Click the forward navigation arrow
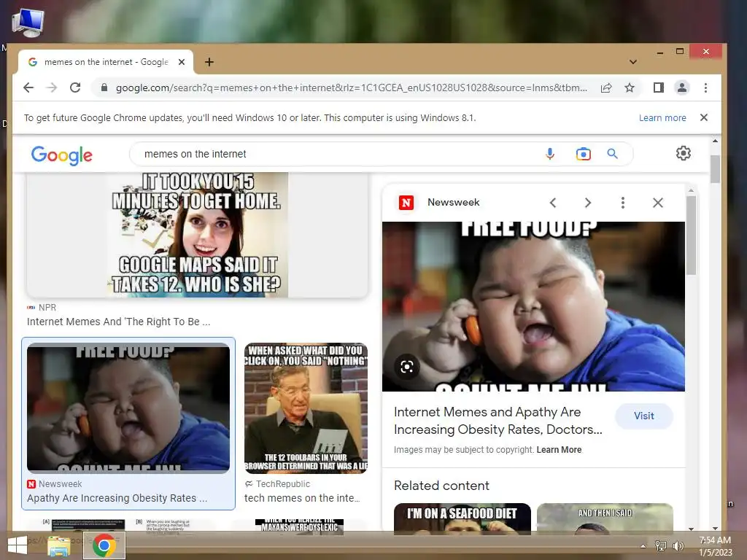 click(52, 87)
